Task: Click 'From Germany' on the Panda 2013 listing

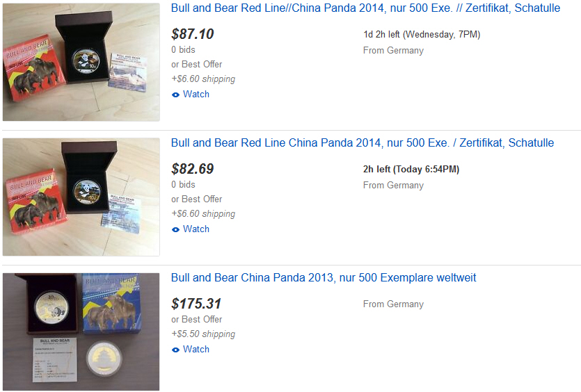Action: [x=393, y=304]
